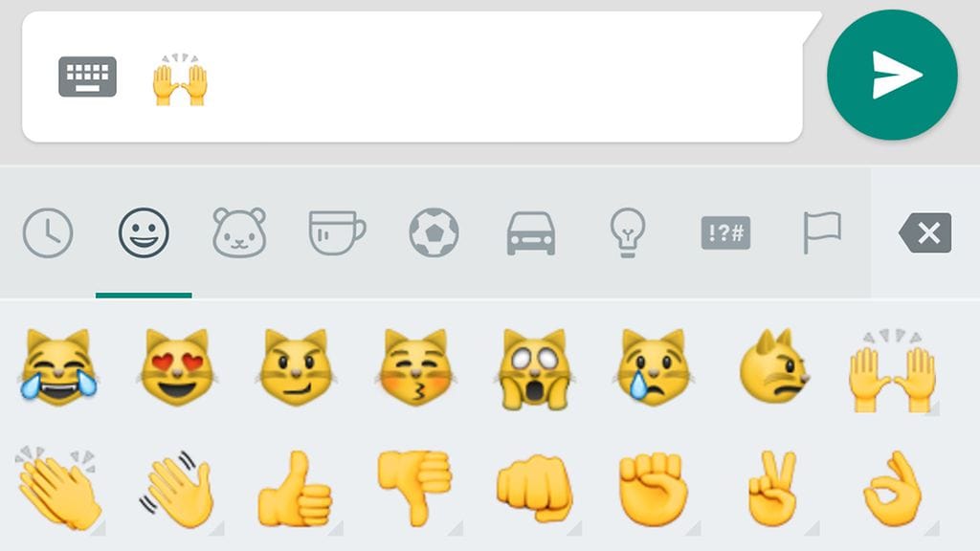
Task: Send the message with the green arrow button
Action: click(892, 75)
